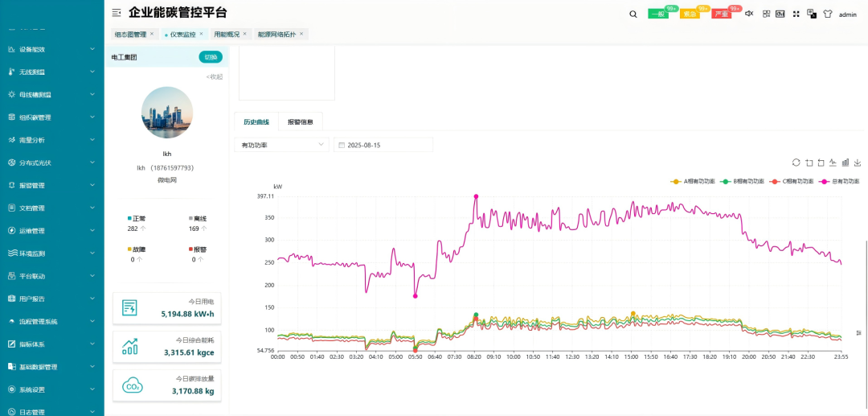Image resolution: width=868 pixels, height=416 pixels.
Task: Open the theme skin shirt icon
Action: pyautogui.click(x=828, y=14)
